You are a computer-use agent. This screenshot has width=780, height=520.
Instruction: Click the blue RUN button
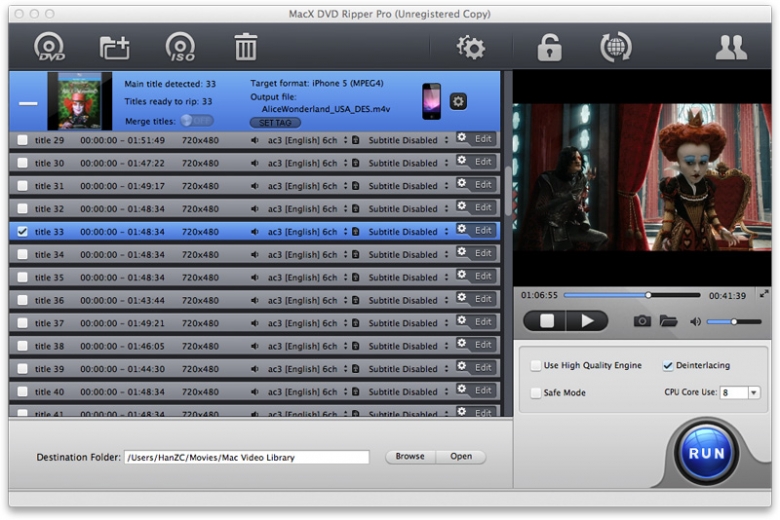click(707, 453)
